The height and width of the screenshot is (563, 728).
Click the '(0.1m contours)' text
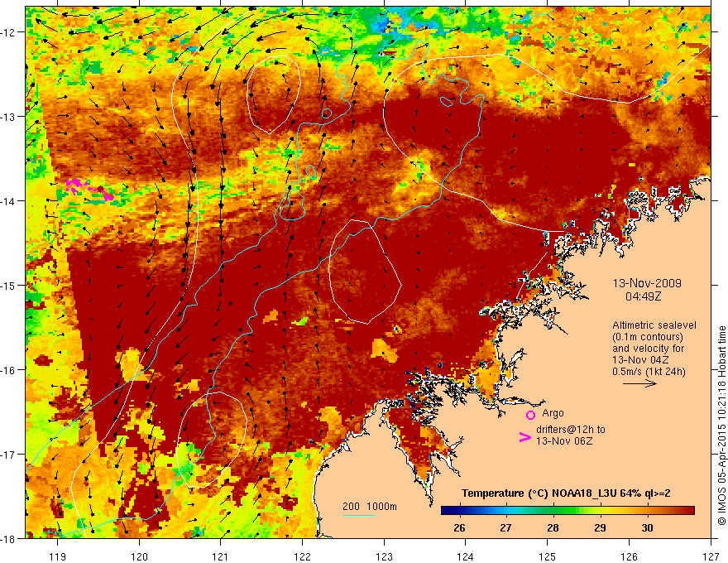pyautogui.click(x=648, y=337)
